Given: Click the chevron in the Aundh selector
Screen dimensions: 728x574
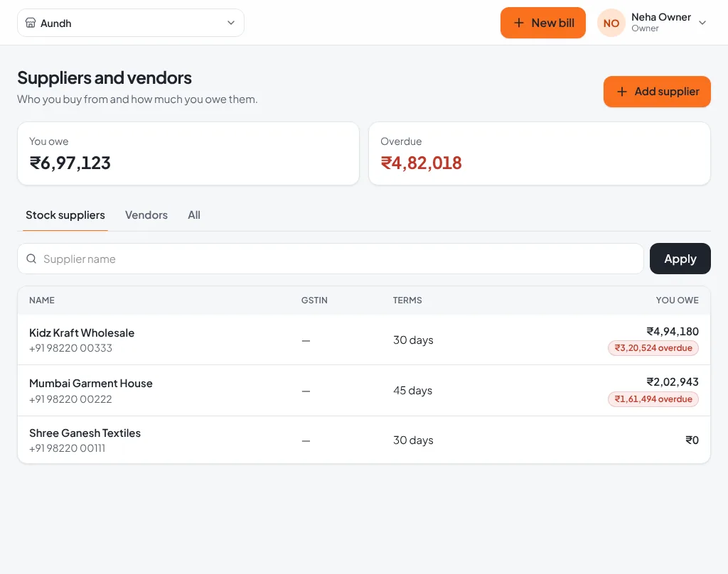Looking at the screenshot, I should [x=231, y=23].
